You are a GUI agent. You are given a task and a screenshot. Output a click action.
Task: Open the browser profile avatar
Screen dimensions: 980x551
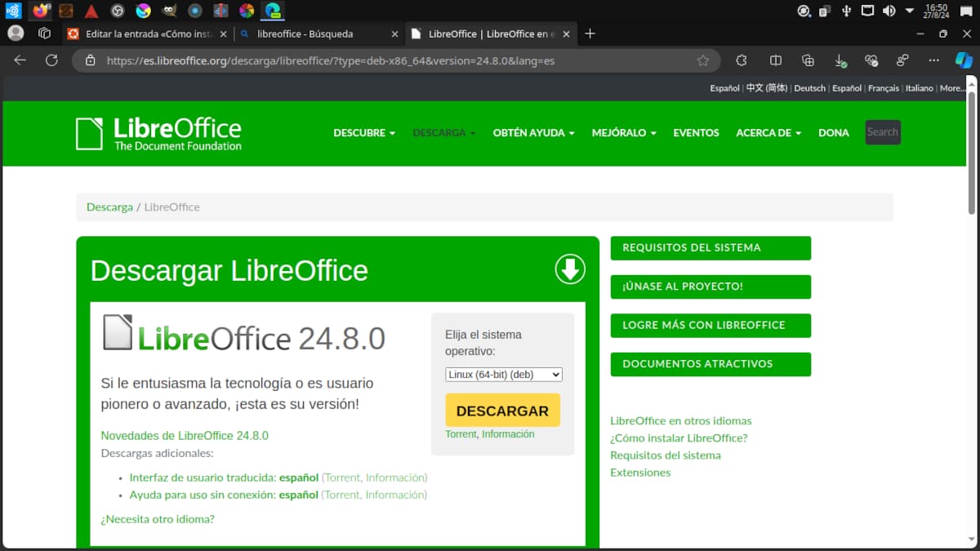(16, 33)
